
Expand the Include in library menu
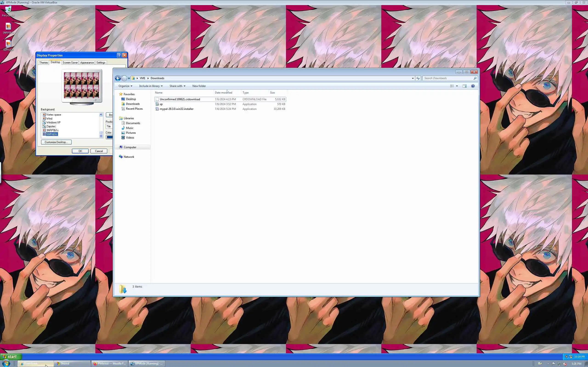151,86
